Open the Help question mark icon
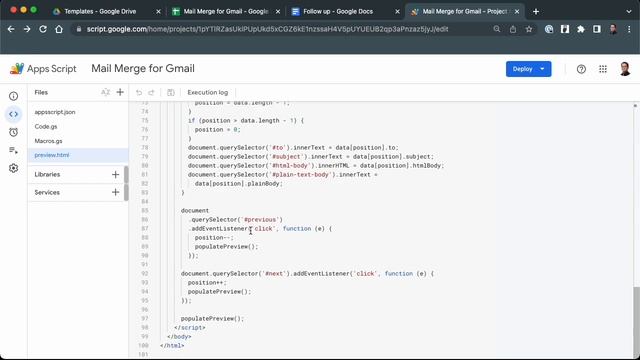Viewport: 640px width, 360px height. (581, 69)
